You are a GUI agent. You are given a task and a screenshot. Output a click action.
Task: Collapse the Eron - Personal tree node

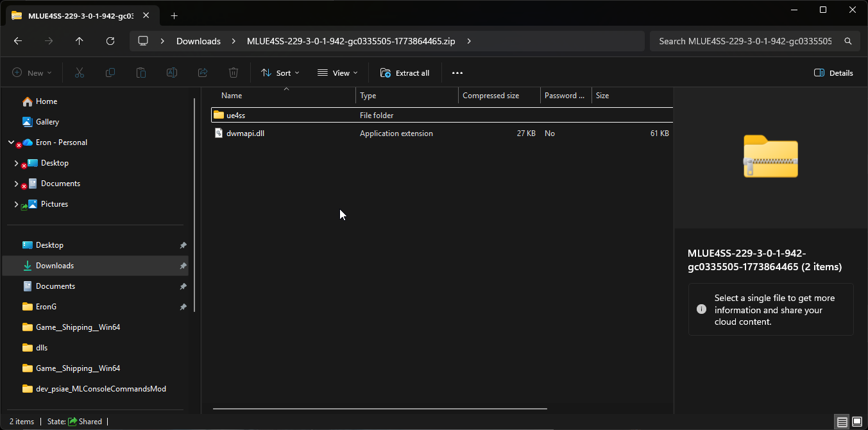(x=11, y=142)
